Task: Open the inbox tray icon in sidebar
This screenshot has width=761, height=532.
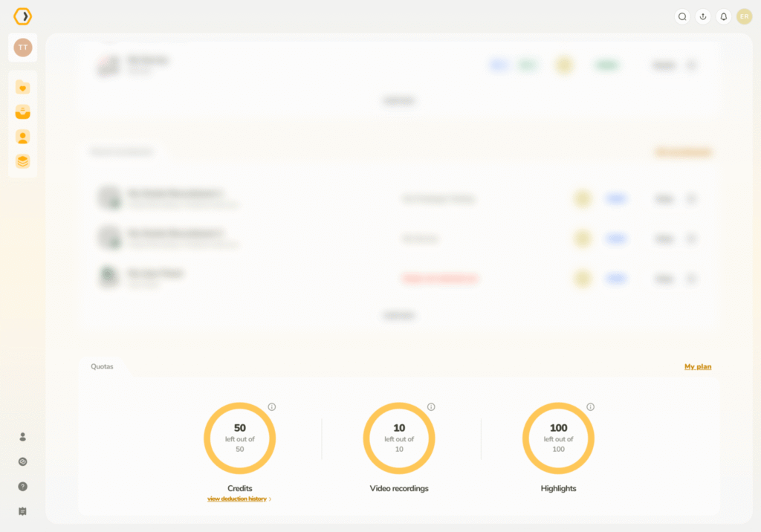Action: 23,112
